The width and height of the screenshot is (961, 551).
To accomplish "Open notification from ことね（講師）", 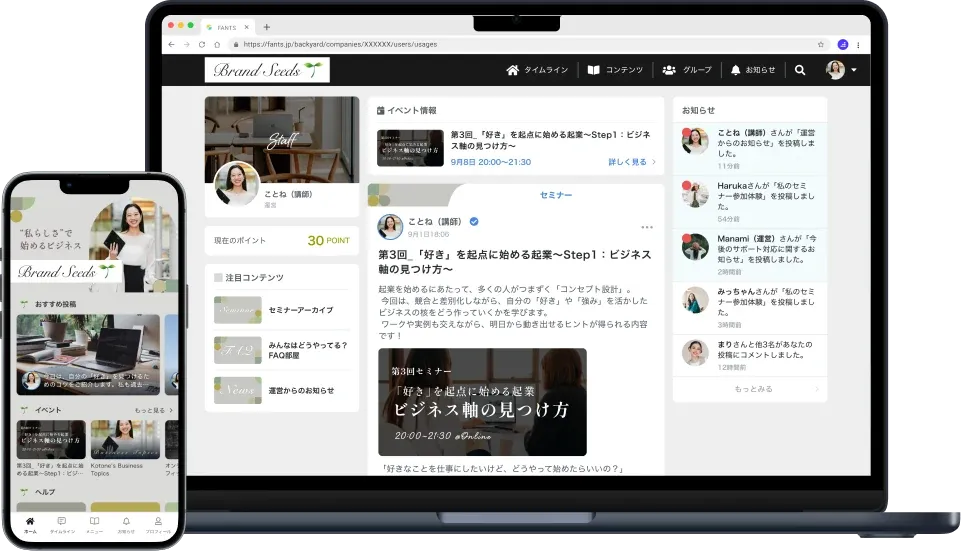I will [750, 148].
